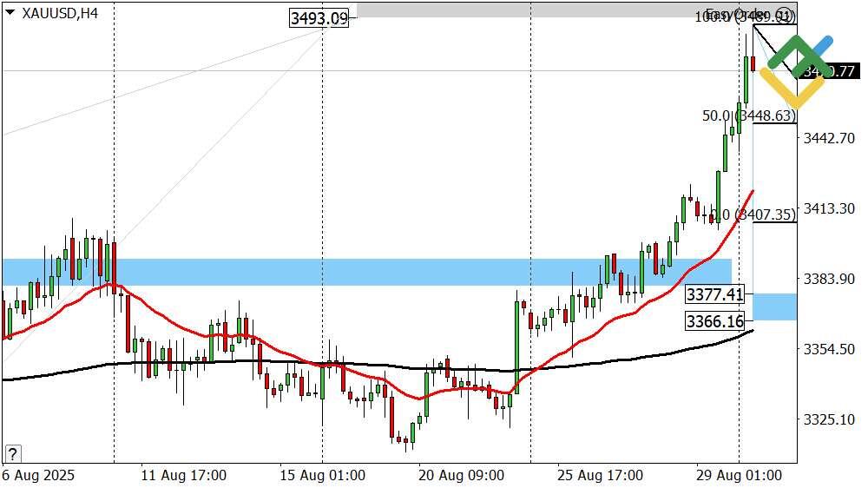
Task: Select the small blue zone near 3366.16
Action: pos(774,307)
